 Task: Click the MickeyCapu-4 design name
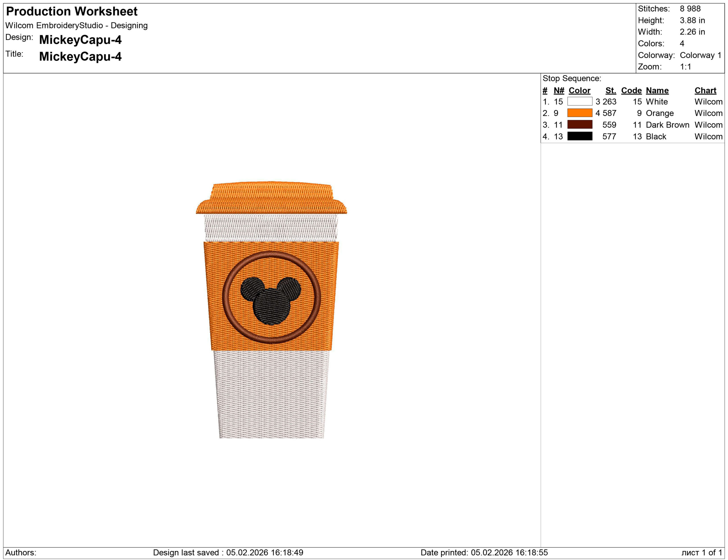click(x=80, y=40)
